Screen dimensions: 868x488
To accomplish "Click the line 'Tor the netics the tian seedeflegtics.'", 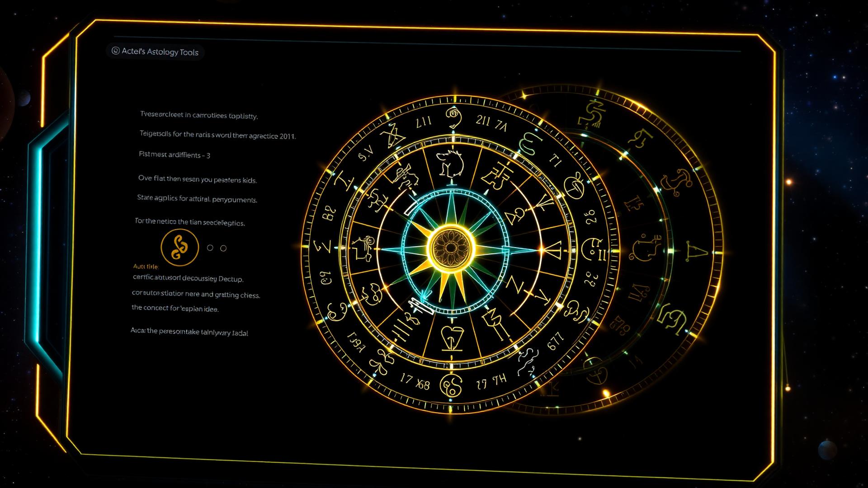I will click(190, 222).
